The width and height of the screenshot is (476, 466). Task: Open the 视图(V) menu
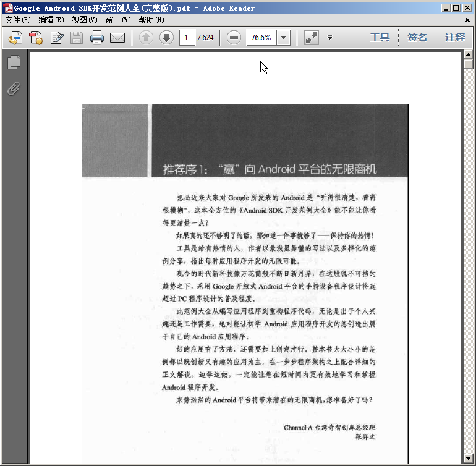click(85, 20)
